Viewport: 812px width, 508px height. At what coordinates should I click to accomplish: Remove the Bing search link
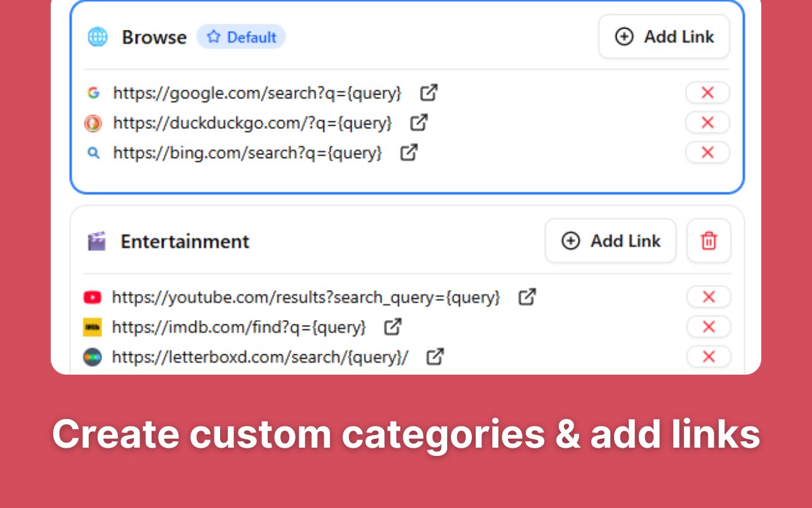coord(707,152)
